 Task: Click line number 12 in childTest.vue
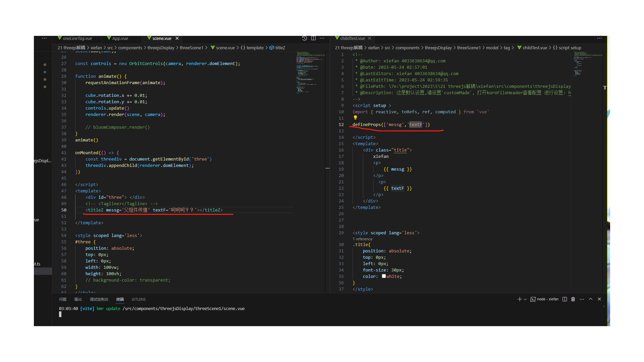tap(341, 124)
